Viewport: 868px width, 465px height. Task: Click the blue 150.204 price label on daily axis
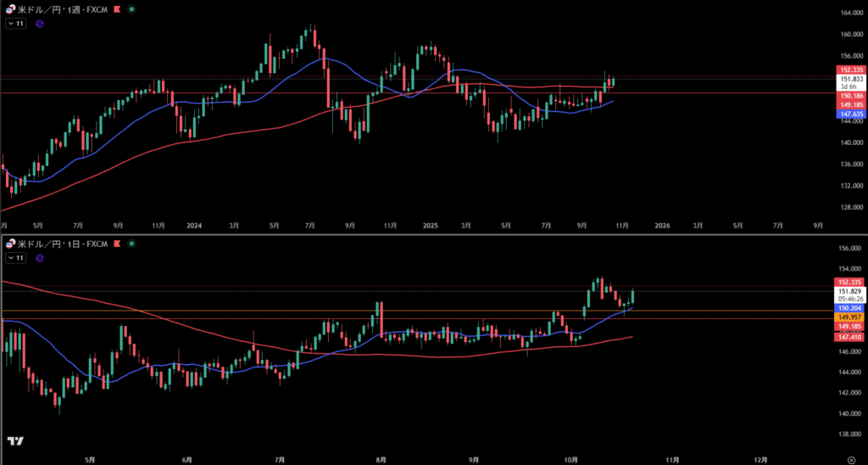point(849,307)
